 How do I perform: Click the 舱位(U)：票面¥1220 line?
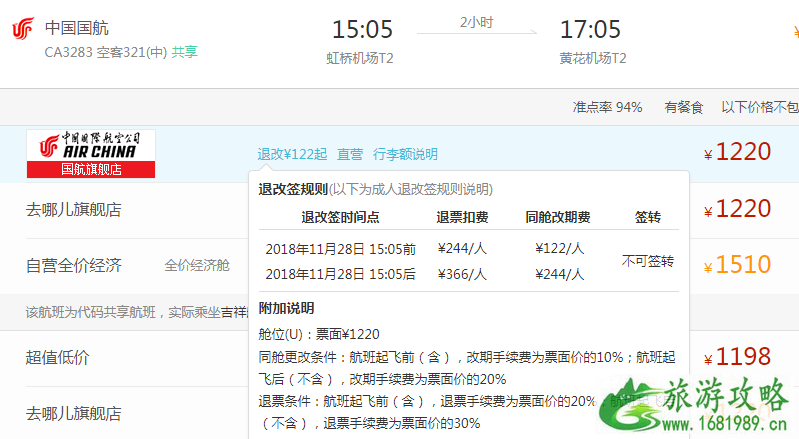[x=319, y=334]
